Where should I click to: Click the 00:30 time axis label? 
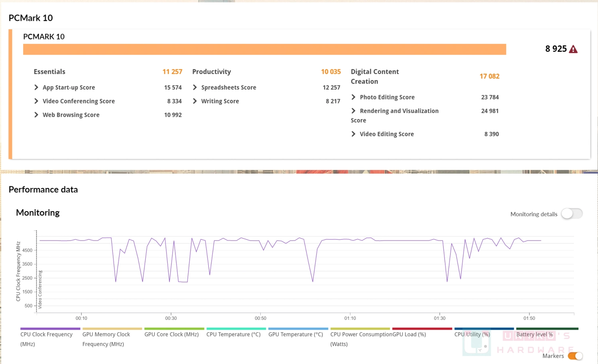[x=171, y=318]
